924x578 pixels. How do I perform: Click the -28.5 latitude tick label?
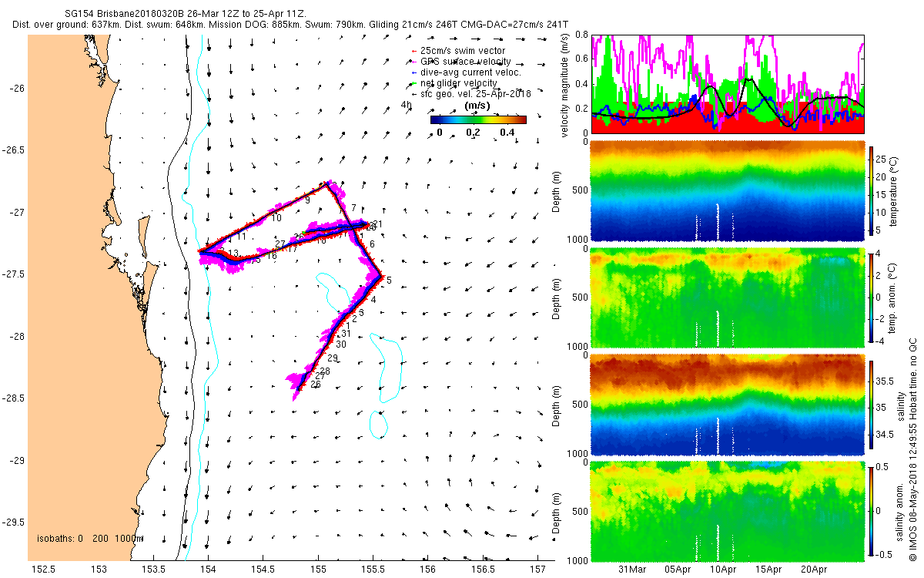click(12, 398)
